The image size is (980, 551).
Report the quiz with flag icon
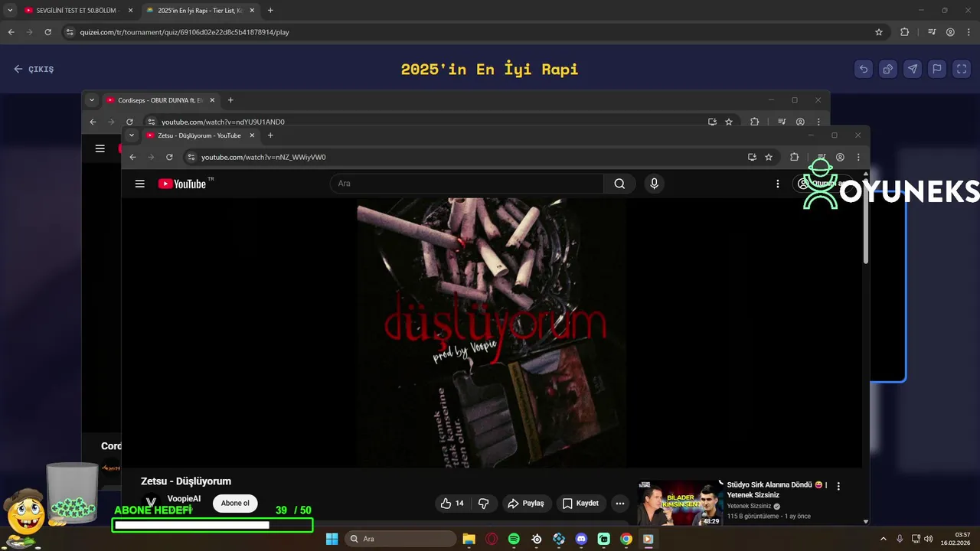point(937,69)
